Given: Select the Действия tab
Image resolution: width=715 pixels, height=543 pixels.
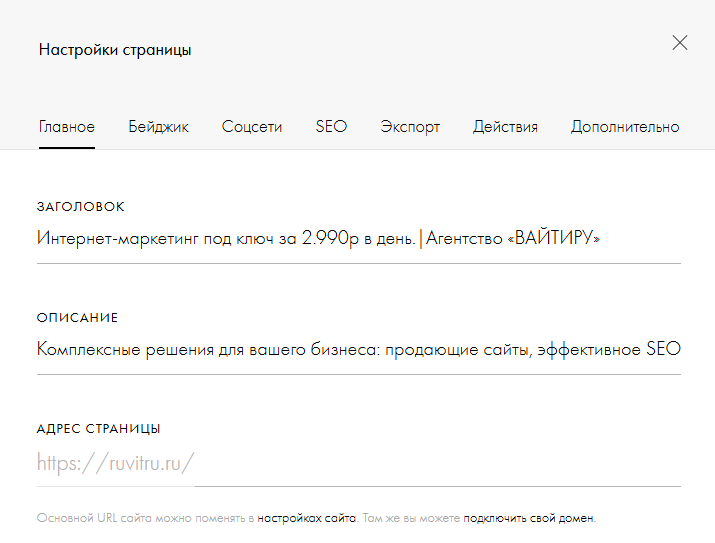Looking at the screenshot, I should pyautogui.click(x=505, y=127).
